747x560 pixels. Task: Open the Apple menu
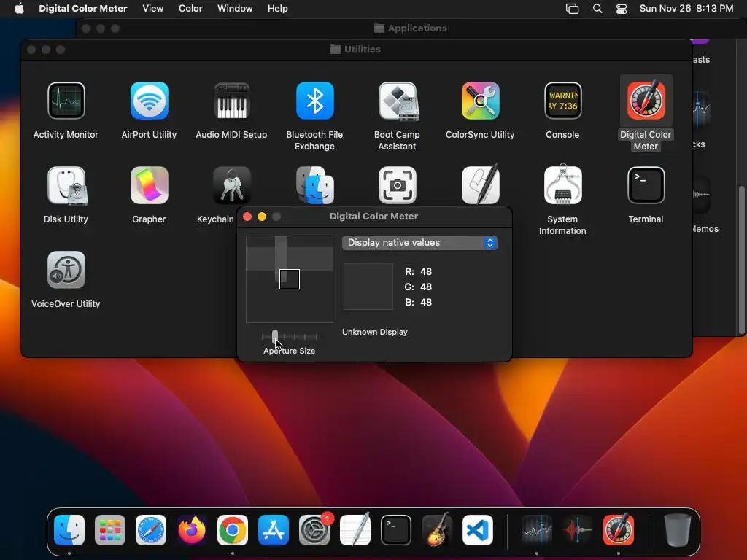click(x=19, y=9)
